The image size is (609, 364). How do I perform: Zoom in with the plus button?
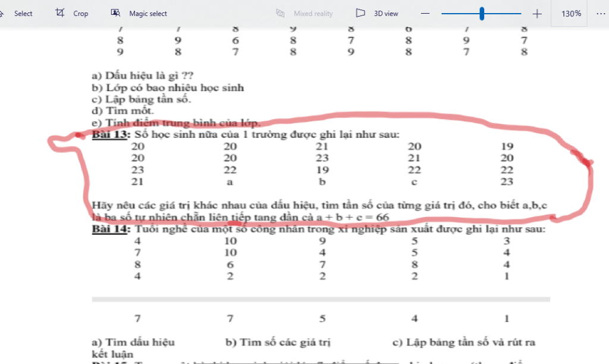537,14
